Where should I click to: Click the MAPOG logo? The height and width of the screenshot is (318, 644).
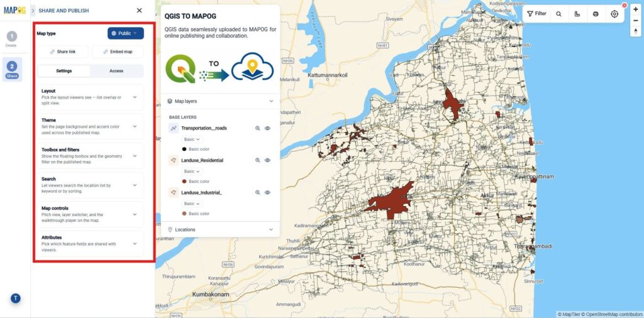click(15, 10)
